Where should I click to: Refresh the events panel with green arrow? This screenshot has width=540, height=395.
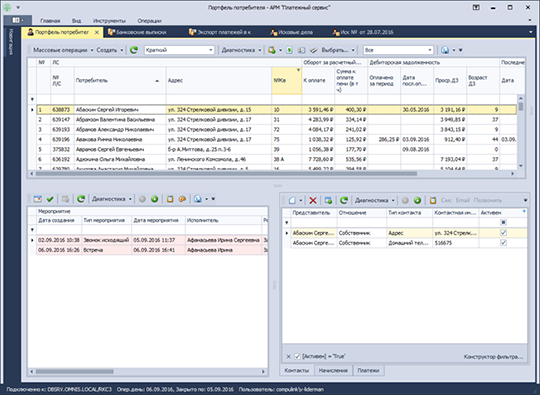coord(81,199)
